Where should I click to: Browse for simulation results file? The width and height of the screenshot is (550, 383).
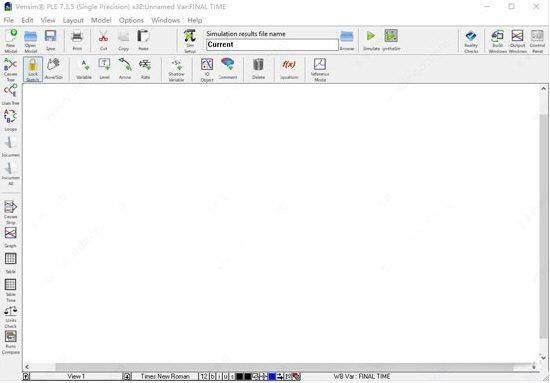[347, 40]
